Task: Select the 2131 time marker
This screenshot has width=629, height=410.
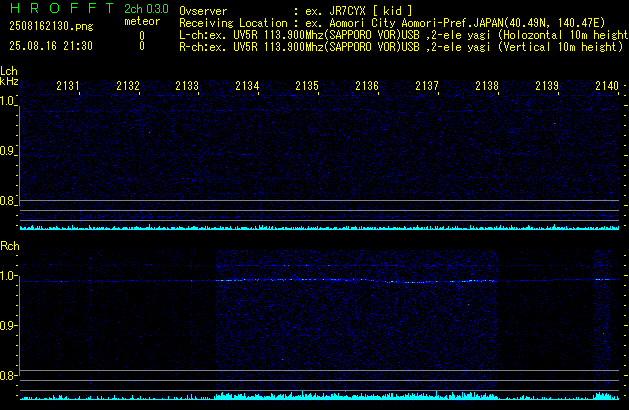Action: (68, 86)
